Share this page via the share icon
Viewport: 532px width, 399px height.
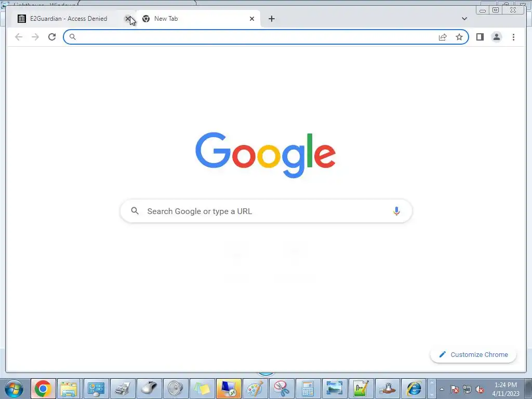coord(443,37)
